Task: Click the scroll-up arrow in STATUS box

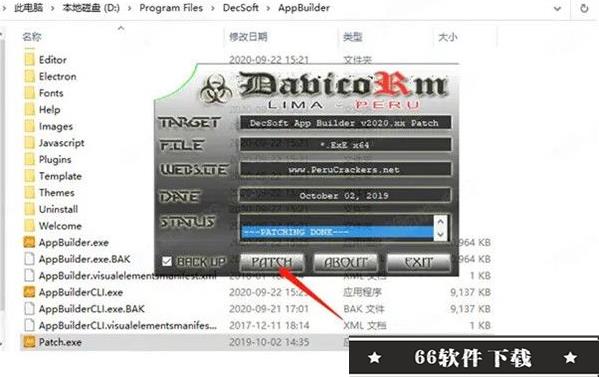Action: click(x=440, y=221)
